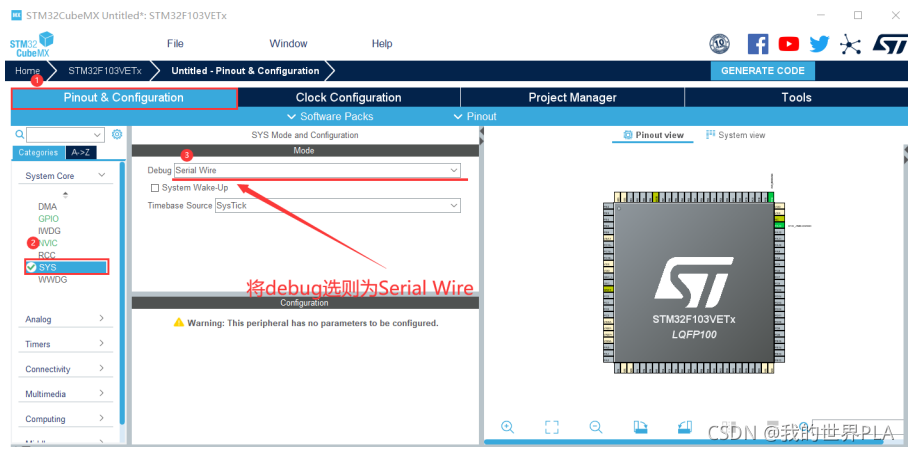910x451 pixels.
Task: Switch to Clock Configuration tab
Action: click(x=348, y=98)
